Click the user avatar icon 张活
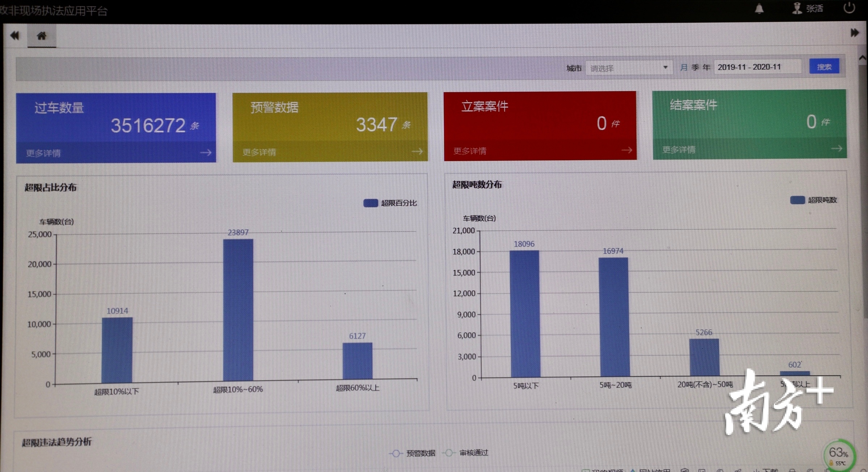The image size is (868, 472). [x=797, y=8]
